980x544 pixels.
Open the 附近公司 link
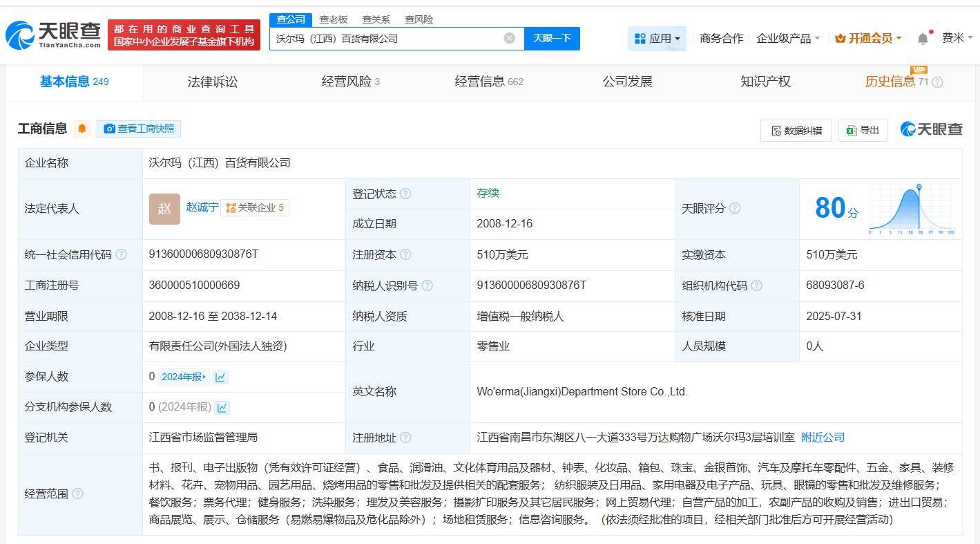tap(823, 438)
